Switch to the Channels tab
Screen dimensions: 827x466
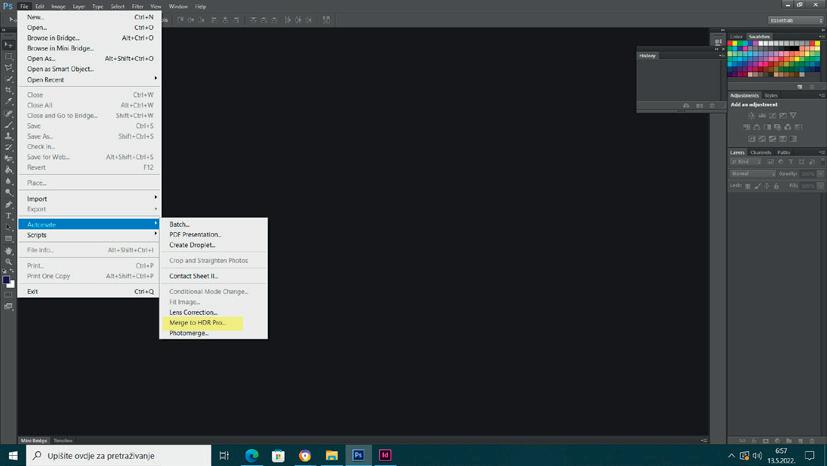pyautogui.click(x=761, y=152)
